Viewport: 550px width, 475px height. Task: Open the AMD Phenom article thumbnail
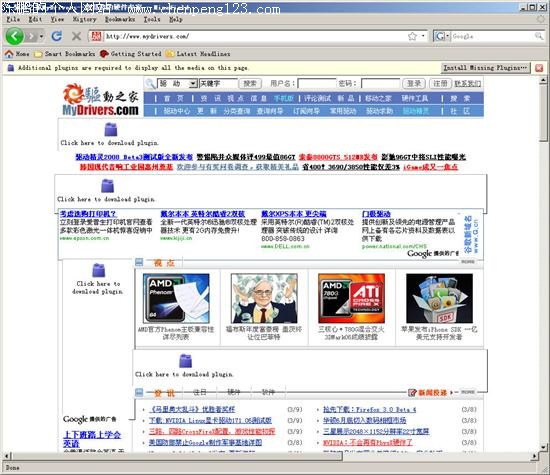(176, 298)
